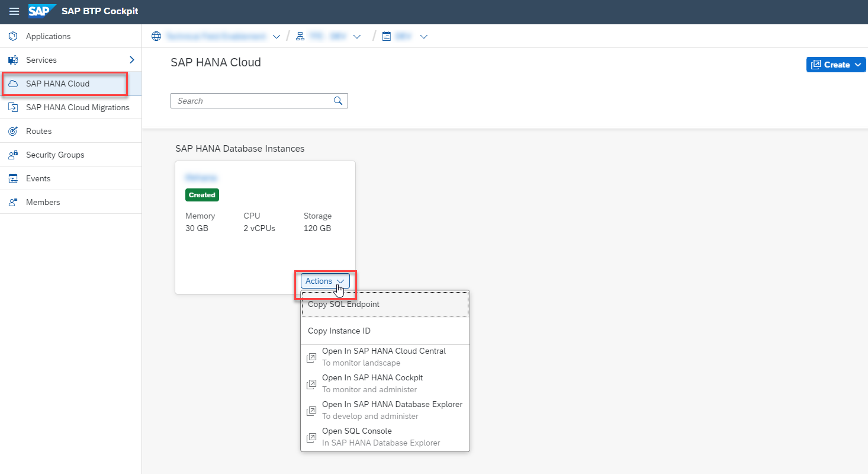Click the SAP HANA Cloud cloud icon
The width and height of the screenshot is (868, 474).
pos(13,84)
